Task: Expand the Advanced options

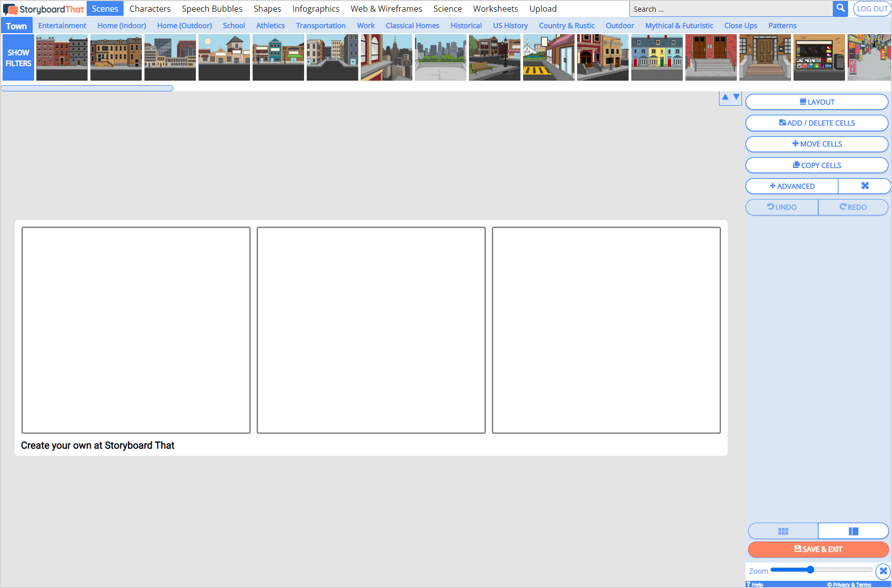Action: click(792, 186)
